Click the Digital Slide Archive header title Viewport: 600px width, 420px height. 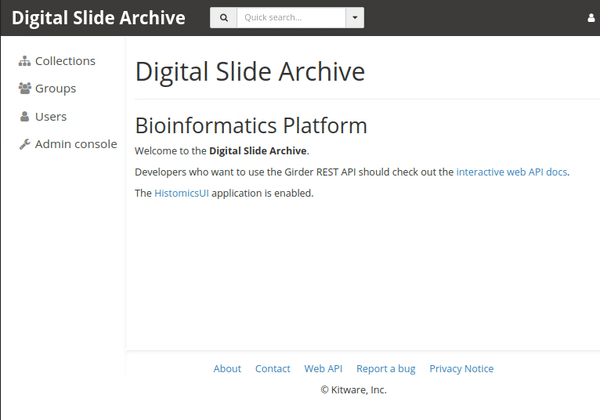coord(98,18)
